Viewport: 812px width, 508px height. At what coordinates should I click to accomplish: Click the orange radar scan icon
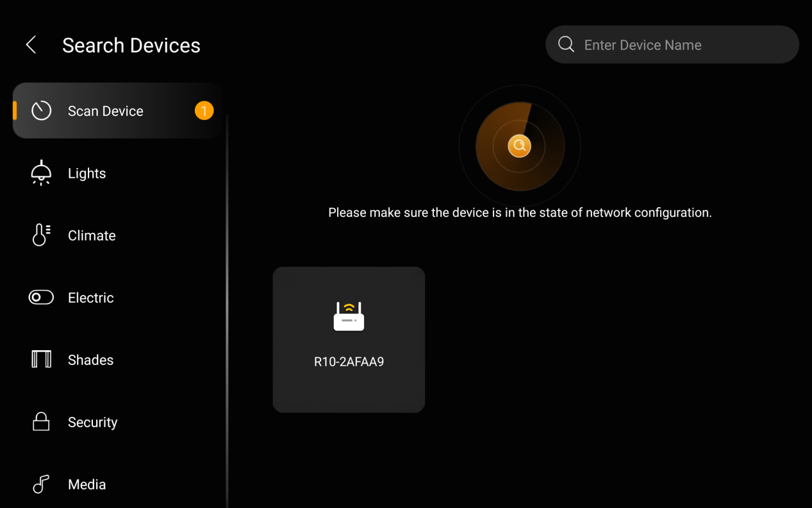point(520,146)
